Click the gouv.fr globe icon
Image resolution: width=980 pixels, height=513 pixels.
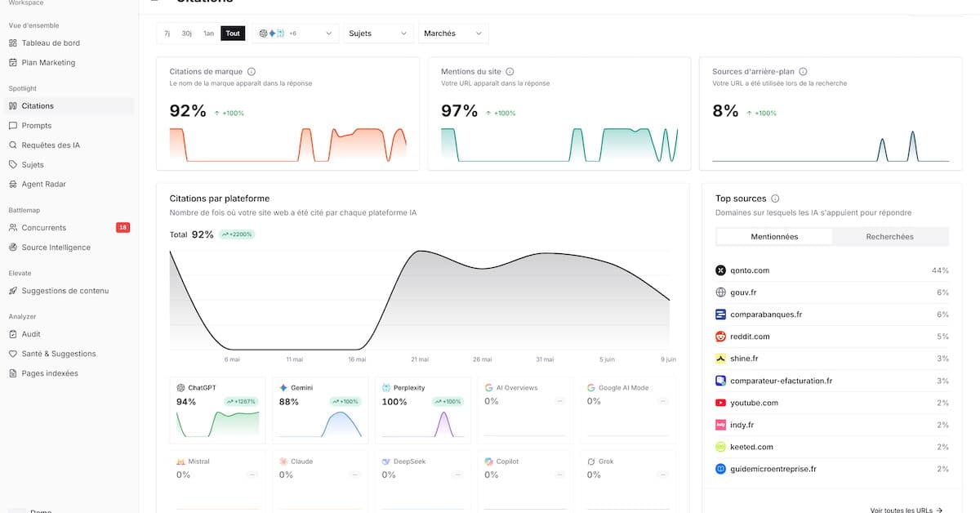721,292
